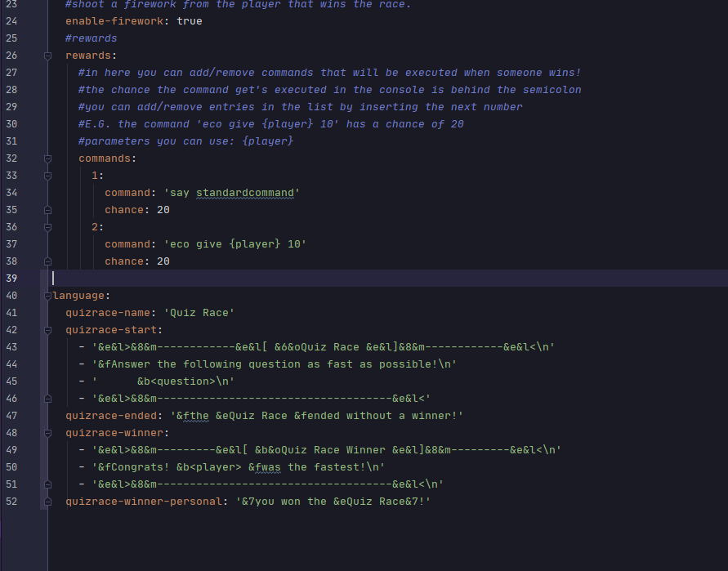Fold command entry 2 via gutter marker
Image resolution: width=728 pixels, height=571 pixels.
click(47, 227)
